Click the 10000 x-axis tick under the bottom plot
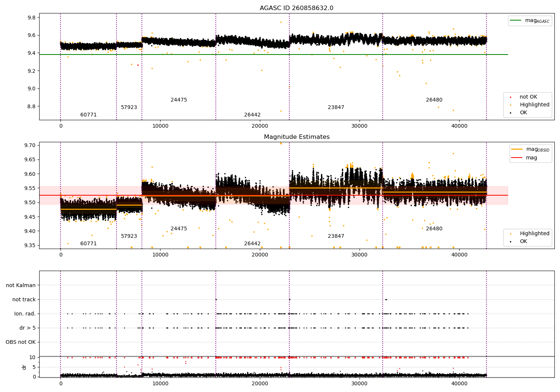 point(160,383)
